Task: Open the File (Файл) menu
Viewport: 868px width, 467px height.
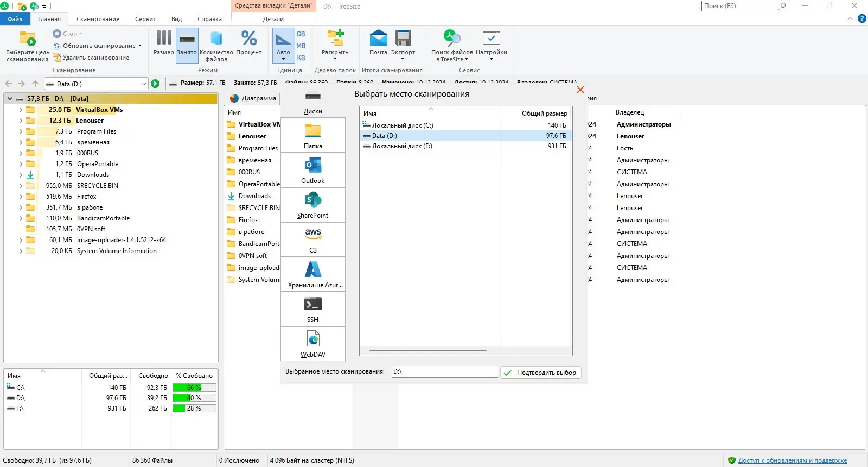Action: [15, 19]
